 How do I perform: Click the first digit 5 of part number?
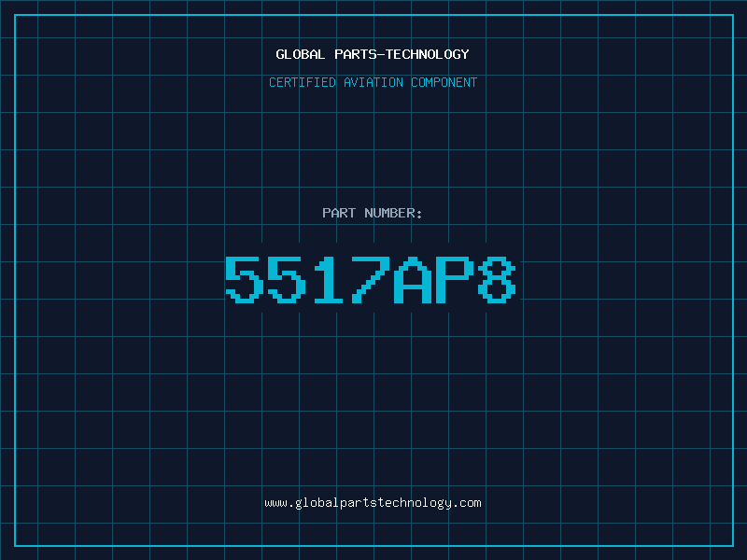tap(245, 280)
